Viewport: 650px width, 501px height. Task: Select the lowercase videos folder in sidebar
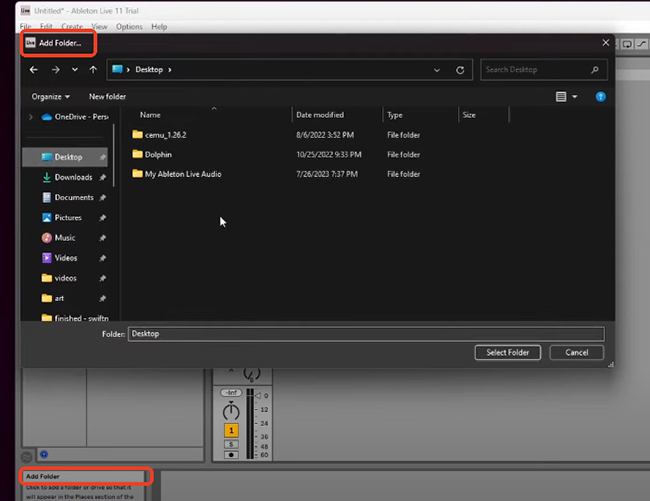(x=65, y=278)
